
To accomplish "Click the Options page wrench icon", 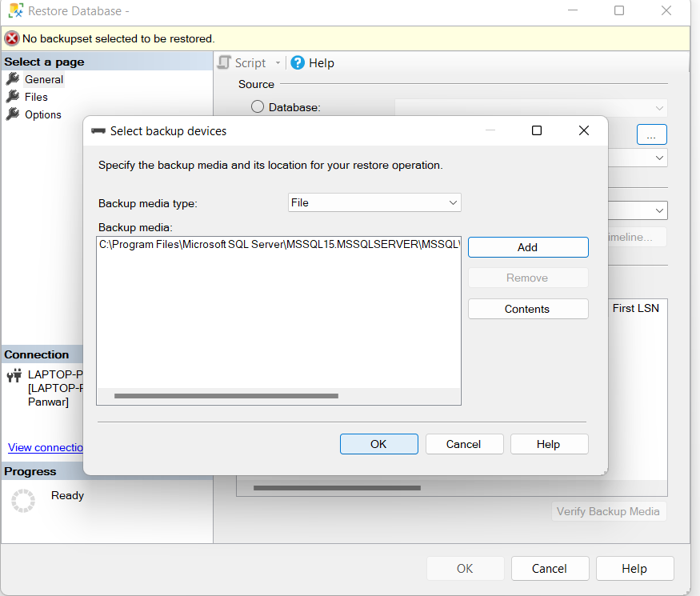I will click(x=13, y=114).
